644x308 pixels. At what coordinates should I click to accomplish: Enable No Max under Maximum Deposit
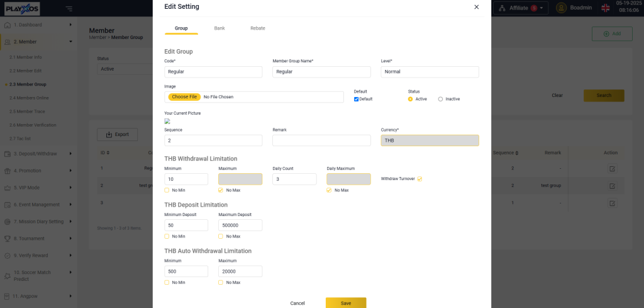(221, 236)
